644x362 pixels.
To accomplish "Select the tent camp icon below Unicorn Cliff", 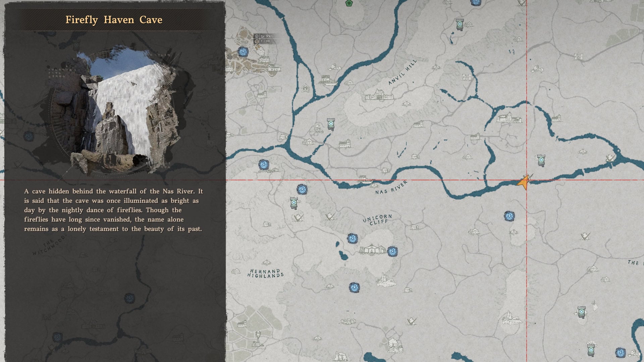I will (372, 250).
